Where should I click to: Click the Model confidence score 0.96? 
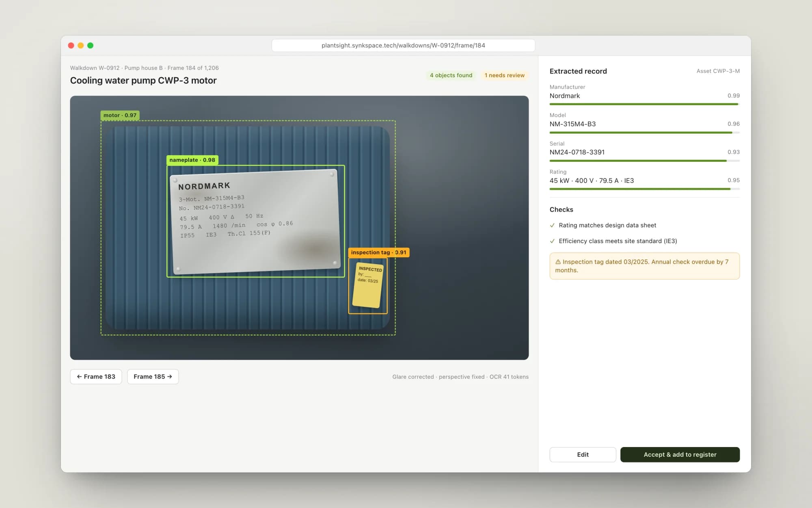click(733, 124)
